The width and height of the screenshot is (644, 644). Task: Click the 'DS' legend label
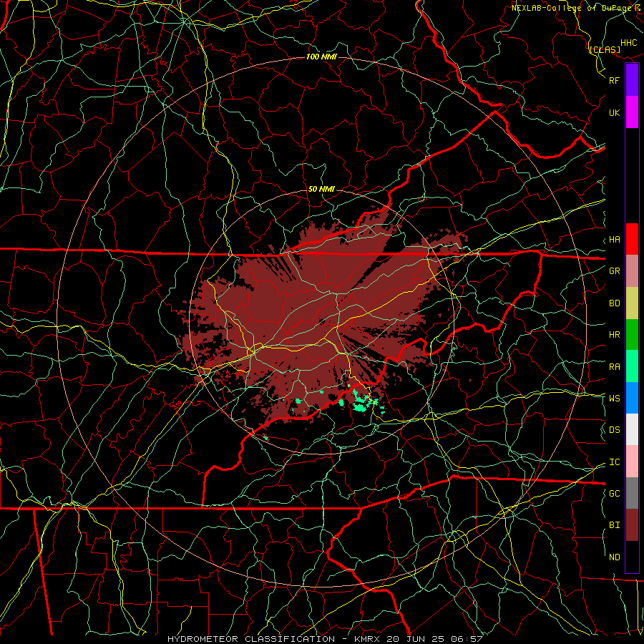click(614, 430)
